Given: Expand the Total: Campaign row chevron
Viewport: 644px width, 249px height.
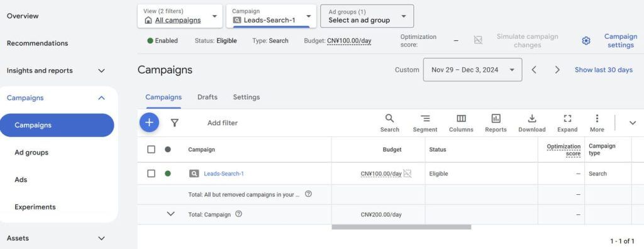Looking at the screenshot, I should tap(171, 214).
